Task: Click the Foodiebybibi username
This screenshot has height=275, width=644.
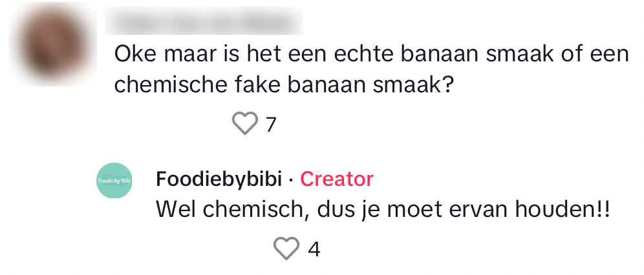Action: pos(219,179)
